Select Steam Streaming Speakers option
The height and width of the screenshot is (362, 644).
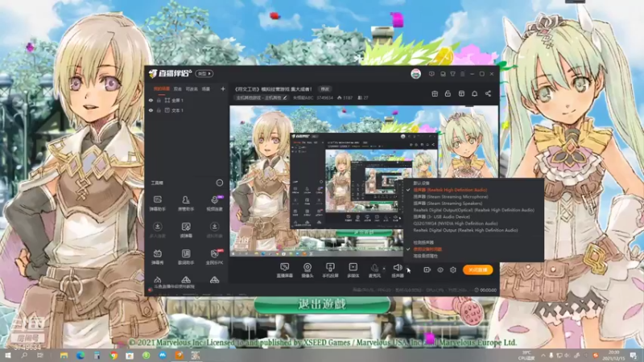(x=448, y=204)
